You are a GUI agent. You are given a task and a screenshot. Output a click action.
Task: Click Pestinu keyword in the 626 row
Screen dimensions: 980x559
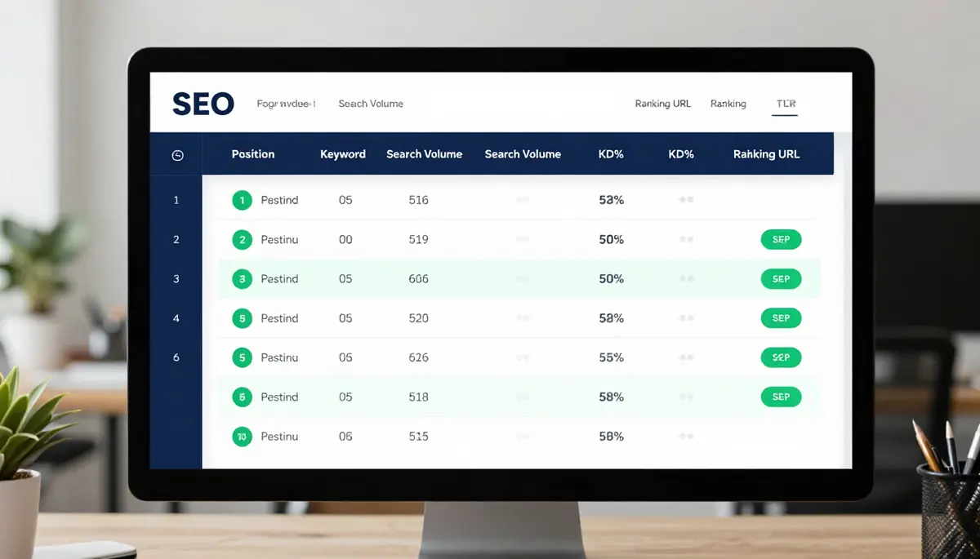click(279, 357)
